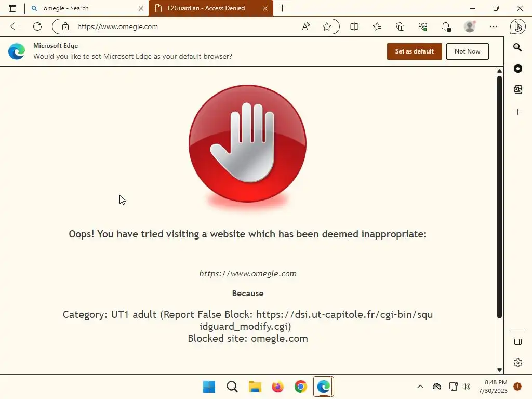Open OneDrive cloud tray icon
Viewport: 532px width, 399px height.
pyautogui.click(x=437, y=387)
